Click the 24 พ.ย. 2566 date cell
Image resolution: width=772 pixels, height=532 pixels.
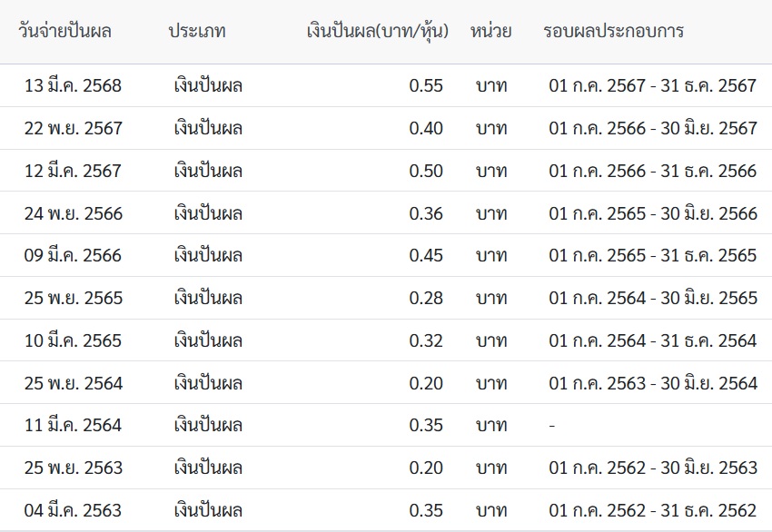(x=74, y=213)
